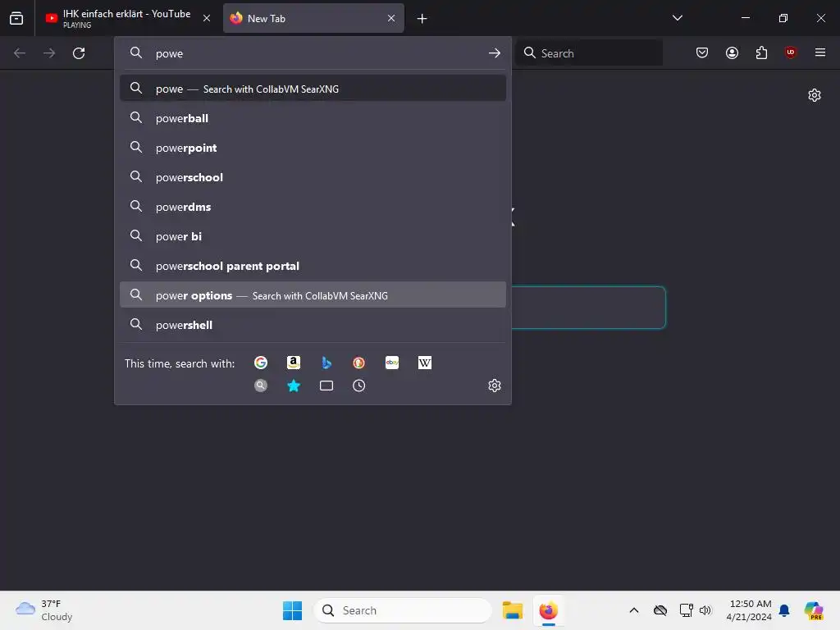Go back to the previous page
Screen dimensions: 840x630
pos(20,53)
